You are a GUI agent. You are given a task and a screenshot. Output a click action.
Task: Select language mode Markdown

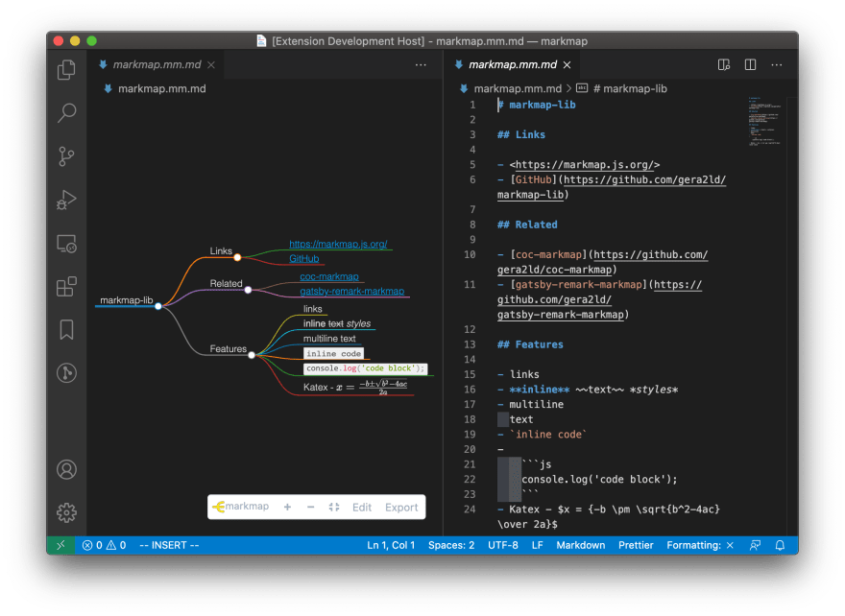coord(580,545)
